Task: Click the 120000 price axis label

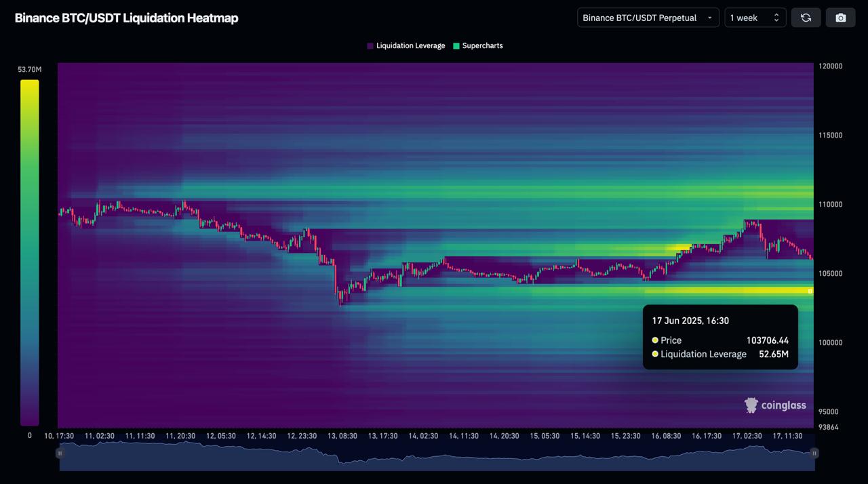Action: pos(831,66)
